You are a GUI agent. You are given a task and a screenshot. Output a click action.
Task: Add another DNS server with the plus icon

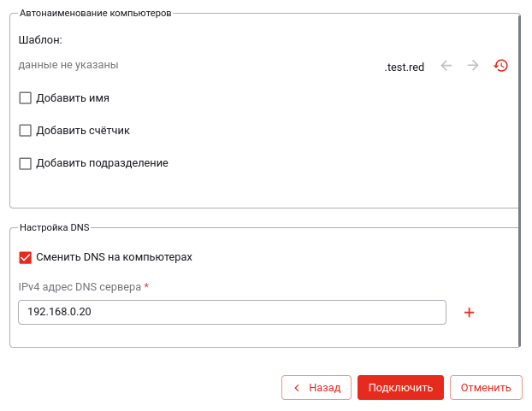tap(469, 313)
